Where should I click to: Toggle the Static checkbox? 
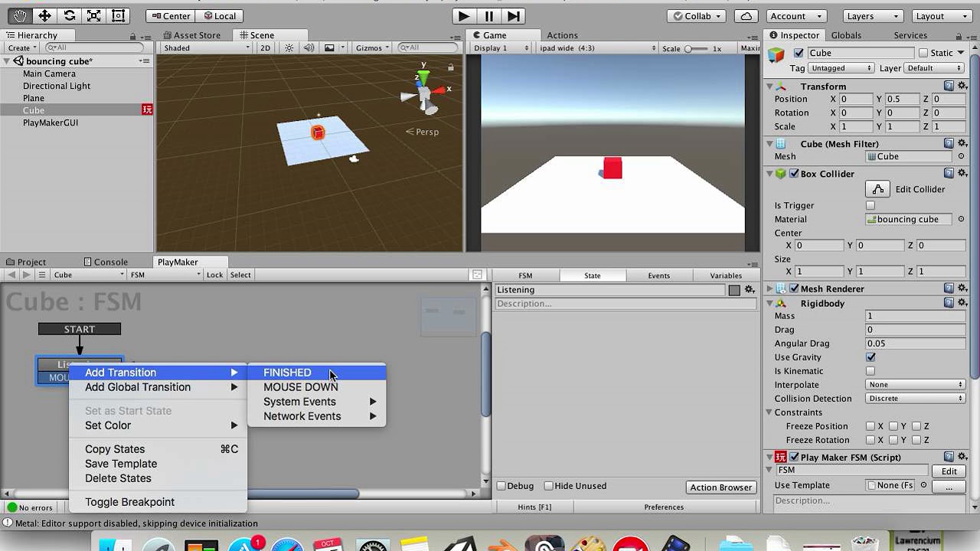tap(923, 53)
